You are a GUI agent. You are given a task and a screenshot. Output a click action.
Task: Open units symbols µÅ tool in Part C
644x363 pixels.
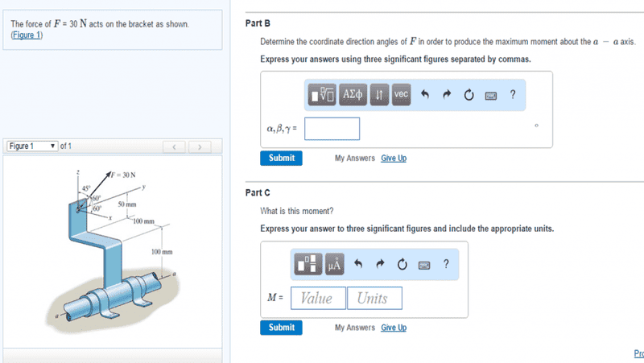click(333, 264)
